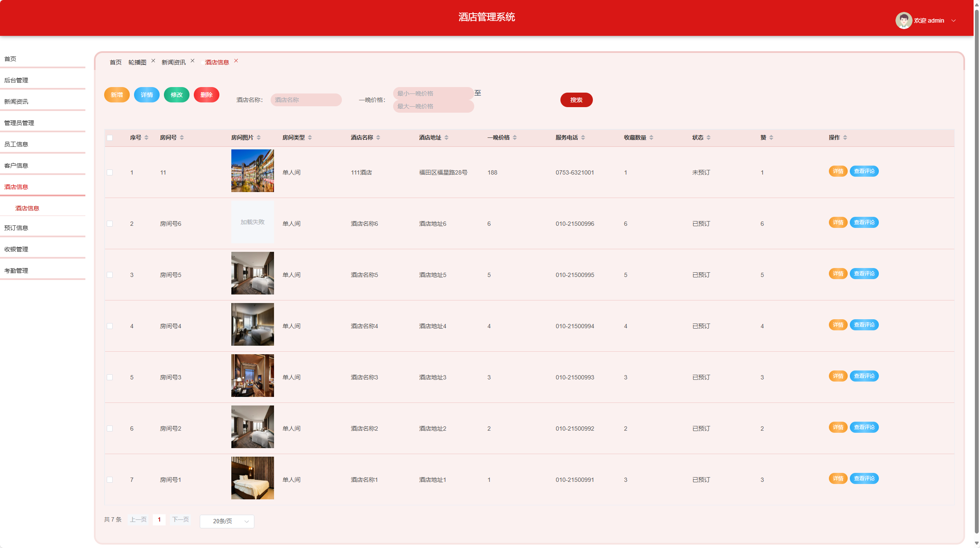Sort by 收藏数量 column arrows
The height and width of the screenshot is (548, 980).
pyautogui.click(x=651, y=137)
